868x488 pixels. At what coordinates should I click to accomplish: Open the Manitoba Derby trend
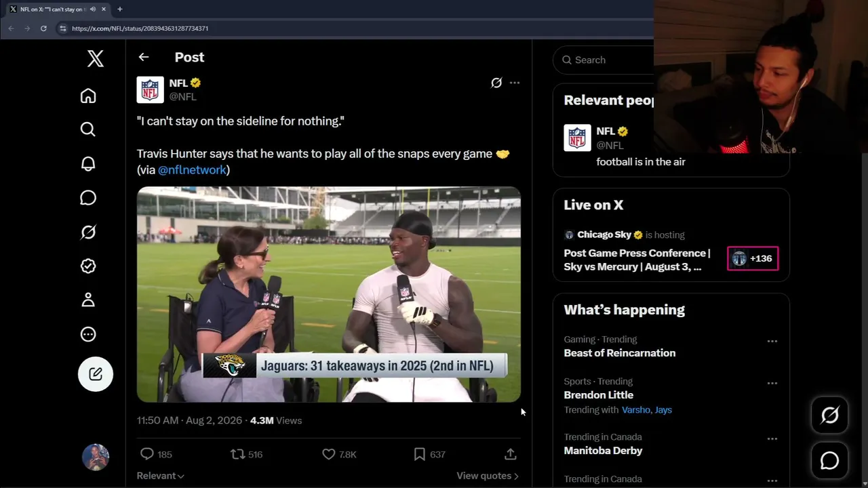(603, 451)
